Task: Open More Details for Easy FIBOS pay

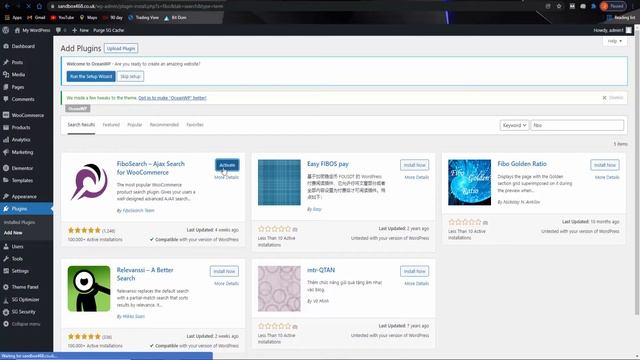Action: click(417, 178)
